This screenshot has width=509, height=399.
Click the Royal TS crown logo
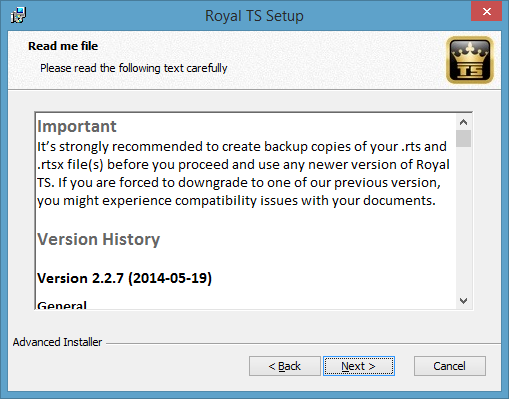point(470,60)
